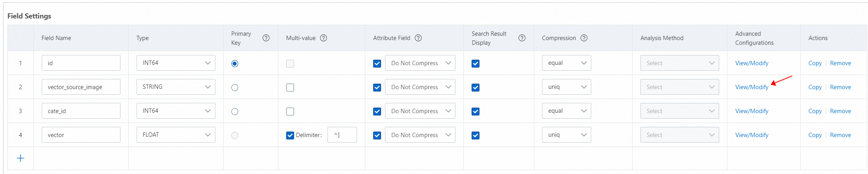Screen dimensions: 868x174
Task: Click the Primary Key help icon
Action: (x=266, y=38)
